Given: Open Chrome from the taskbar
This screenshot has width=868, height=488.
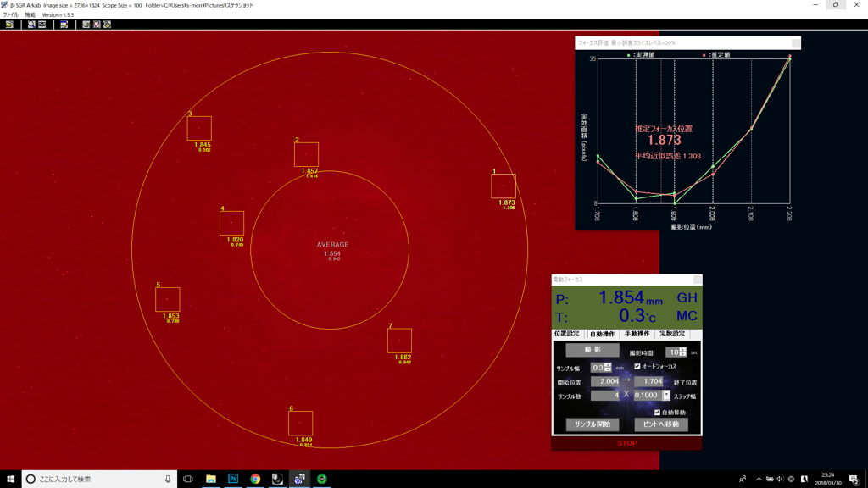Looking at the screenshot, I should pos(255,479).
